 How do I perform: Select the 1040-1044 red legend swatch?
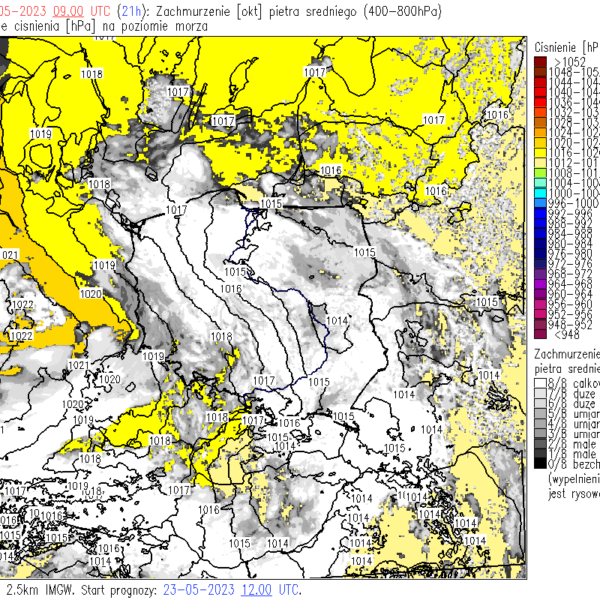point(540,92)
